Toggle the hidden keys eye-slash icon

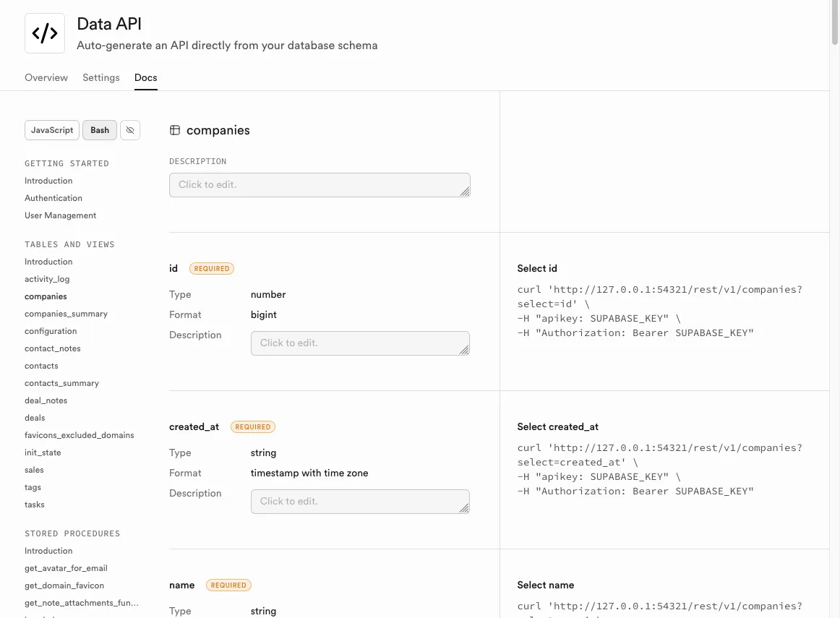point(130,130)
